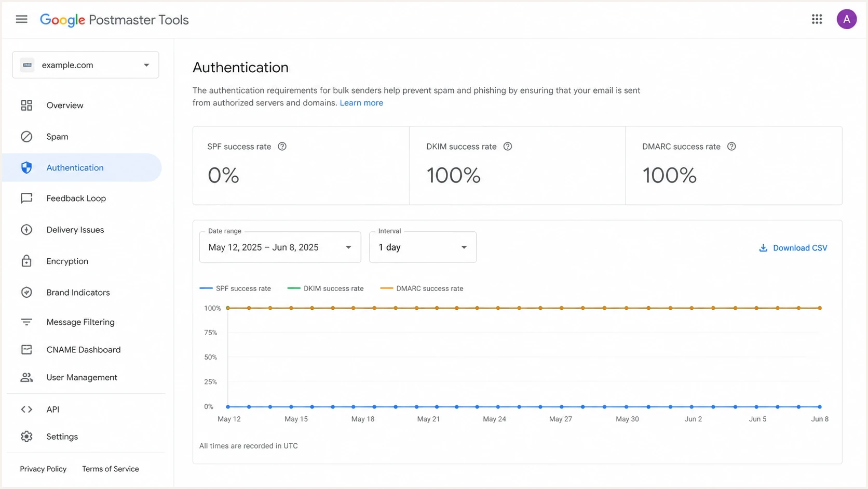
Task: Click the Spam blocked-circle icon
Action: point(26,137)
